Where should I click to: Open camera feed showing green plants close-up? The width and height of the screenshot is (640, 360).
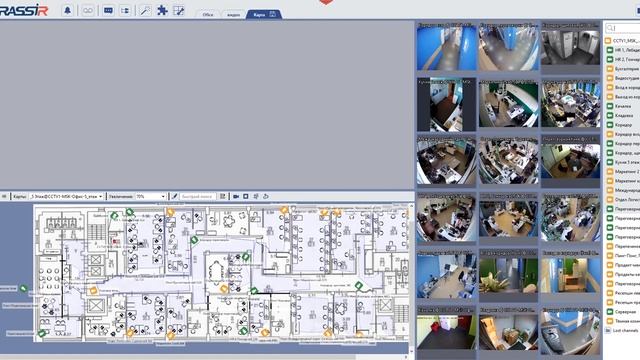(x=508, y=275)
